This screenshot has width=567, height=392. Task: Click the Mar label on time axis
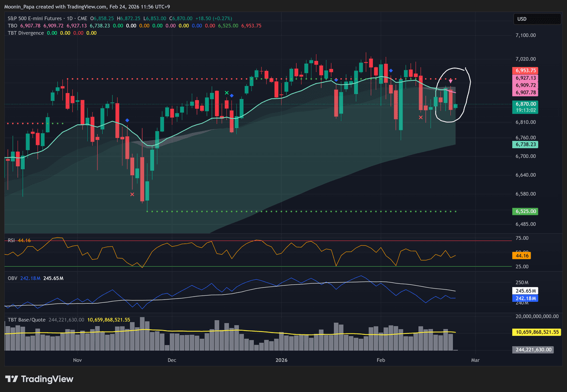[x=475, y=360]
